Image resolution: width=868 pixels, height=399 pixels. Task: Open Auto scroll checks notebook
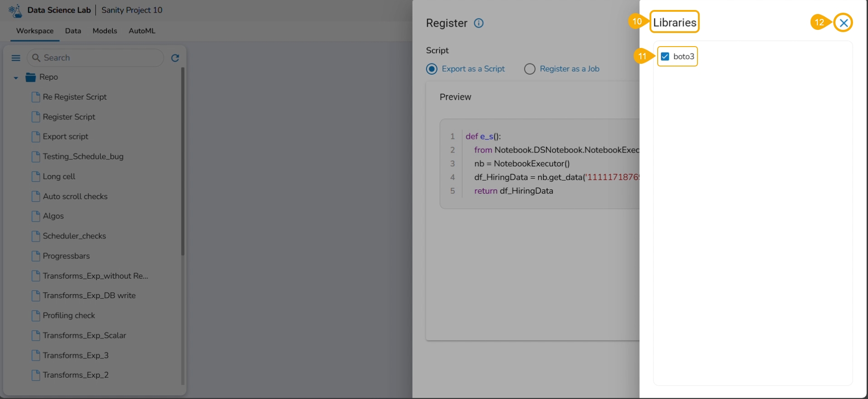[x=75, y=196]
